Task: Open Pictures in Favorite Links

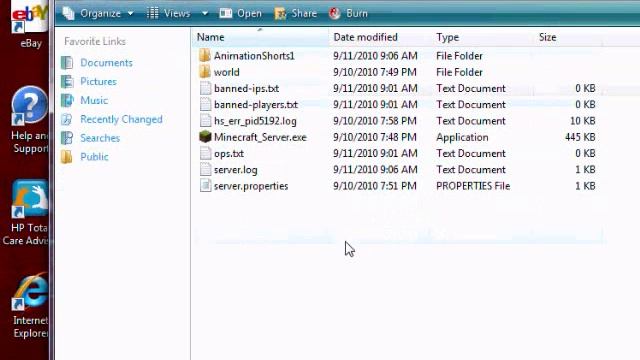Action: pos(98,82)
